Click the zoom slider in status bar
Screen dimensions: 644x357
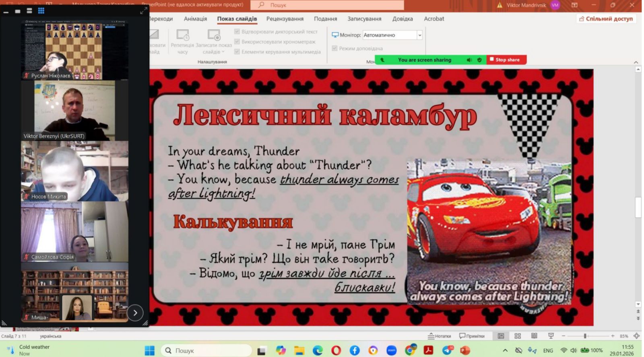(x=585, y=336)
